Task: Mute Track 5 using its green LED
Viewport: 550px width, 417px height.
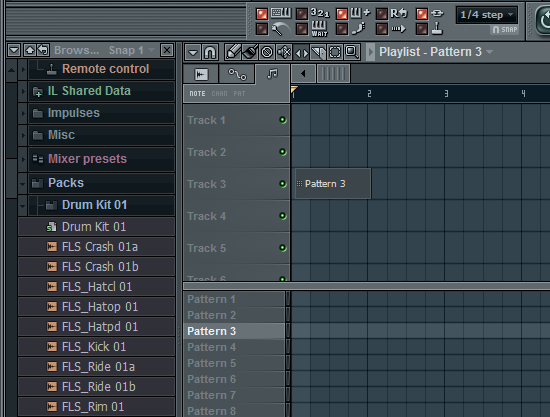Action: 283,248
